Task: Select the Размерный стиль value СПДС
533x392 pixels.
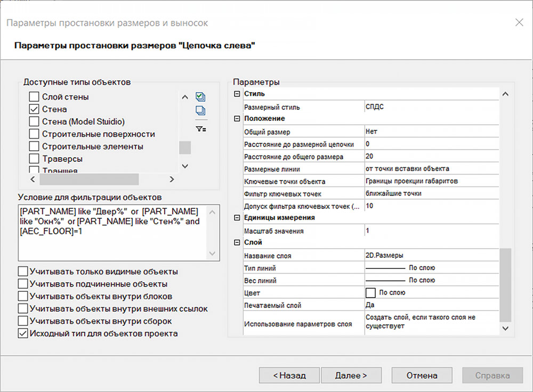Action: coord(431,107)
